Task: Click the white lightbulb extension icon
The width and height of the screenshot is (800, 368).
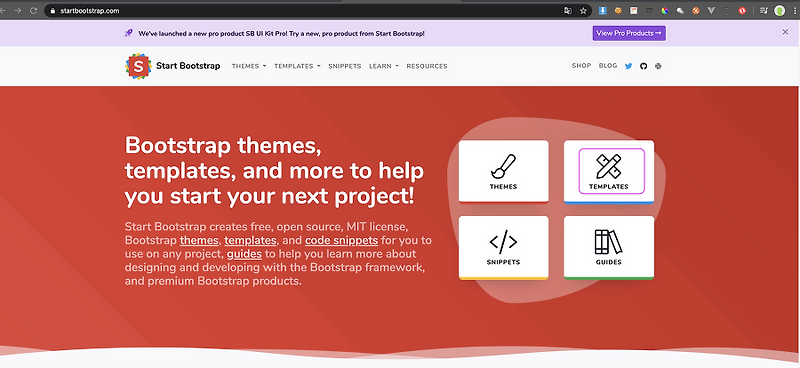Action: [x=680, y=10]
